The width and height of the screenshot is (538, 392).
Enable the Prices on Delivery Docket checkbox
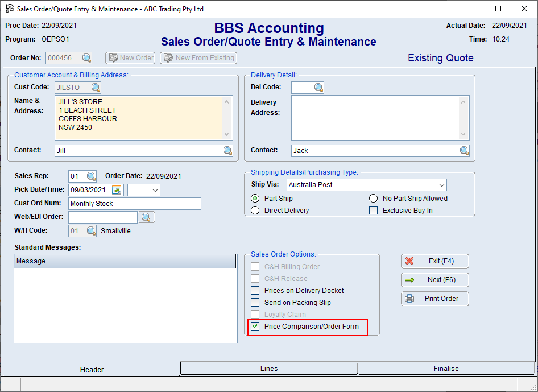pos(254,291)
